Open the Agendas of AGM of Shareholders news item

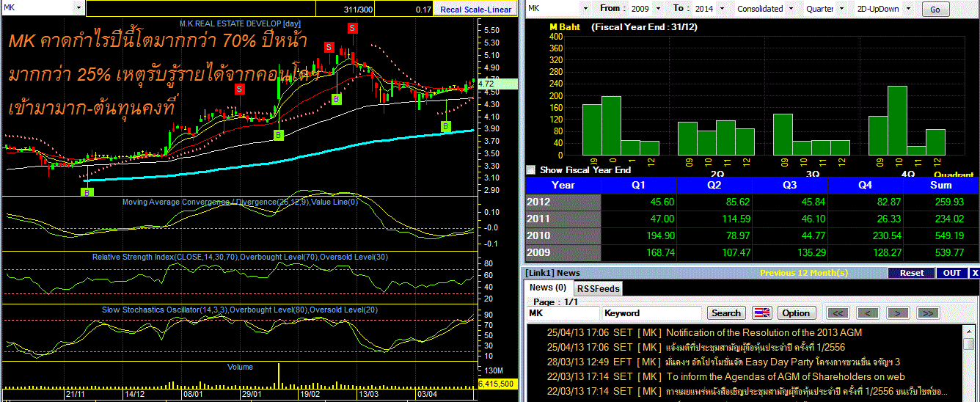(786, 376)
